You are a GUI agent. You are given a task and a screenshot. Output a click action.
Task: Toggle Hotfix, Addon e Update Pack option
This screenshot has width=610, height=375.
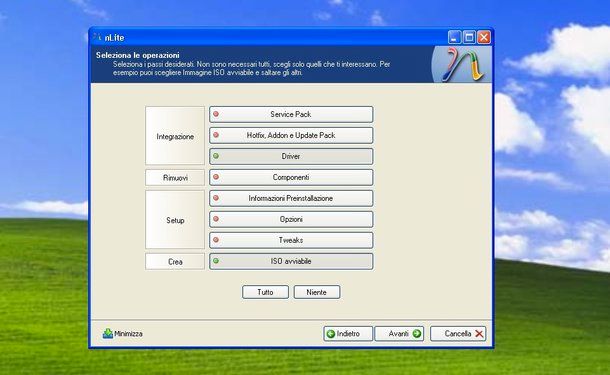tap(291, 135)
